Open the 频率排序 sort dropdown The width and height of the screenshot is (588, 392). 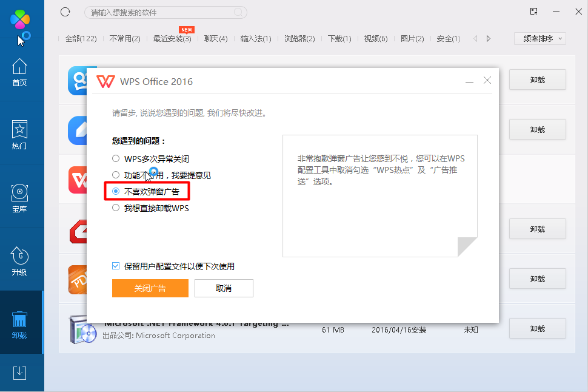click(540, 38)
